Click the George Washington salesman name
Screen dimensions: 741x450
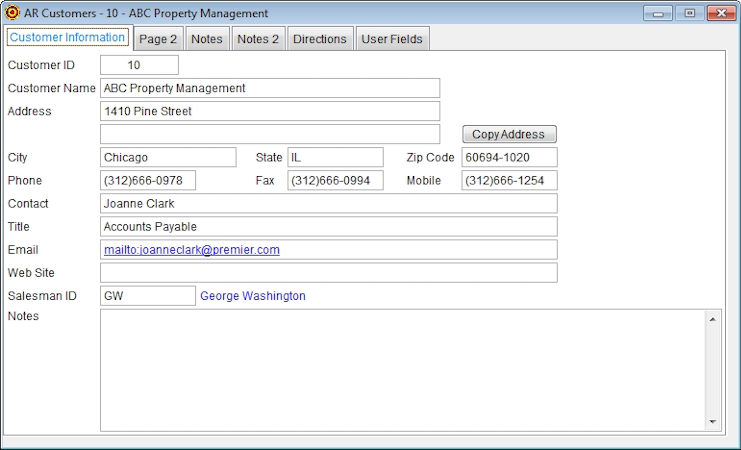coord(253,296)
